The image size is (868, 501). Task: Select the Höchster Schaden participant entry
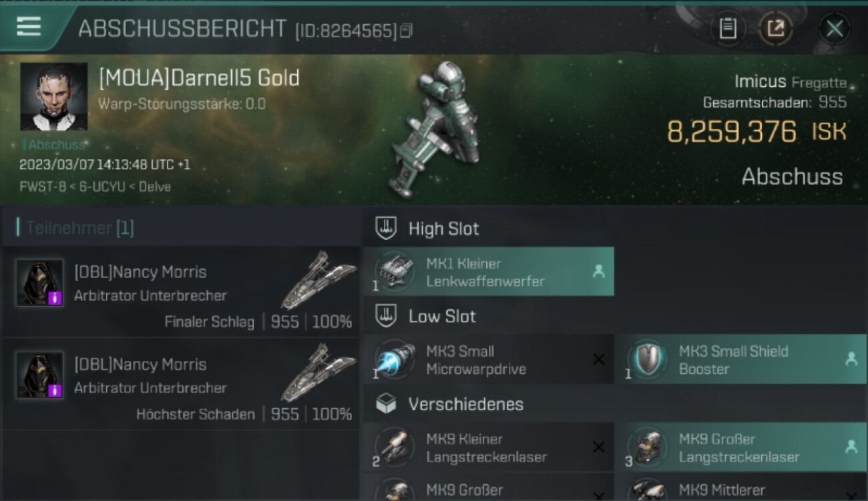(x=182, y=383)
